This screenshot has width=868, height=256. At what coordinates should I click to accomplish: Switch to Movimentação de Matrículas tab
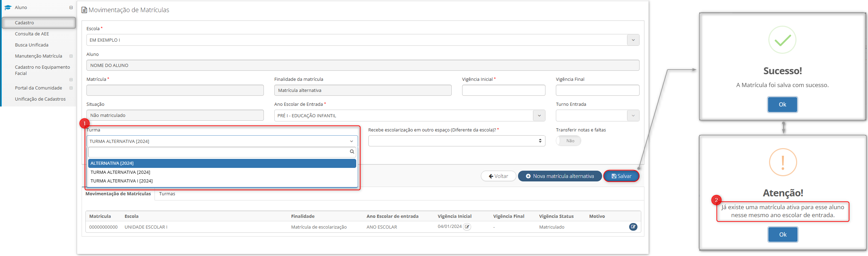118,194
